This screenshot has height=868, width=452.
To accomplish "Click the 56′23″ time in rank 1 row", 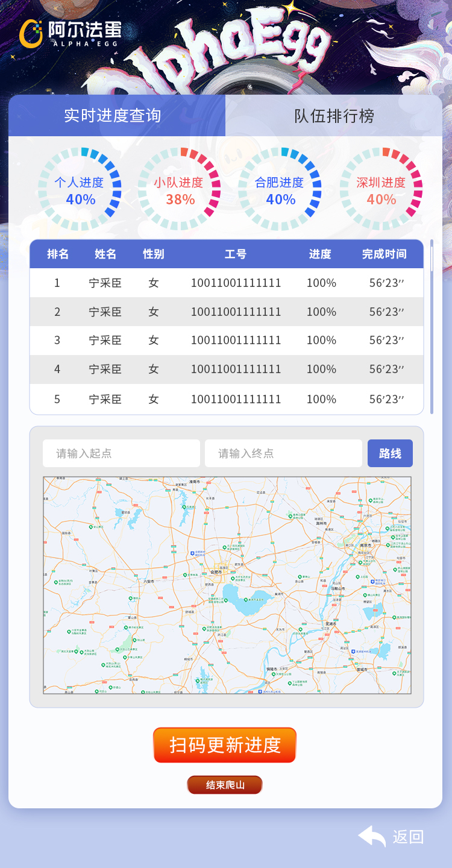I will point(386,283).
